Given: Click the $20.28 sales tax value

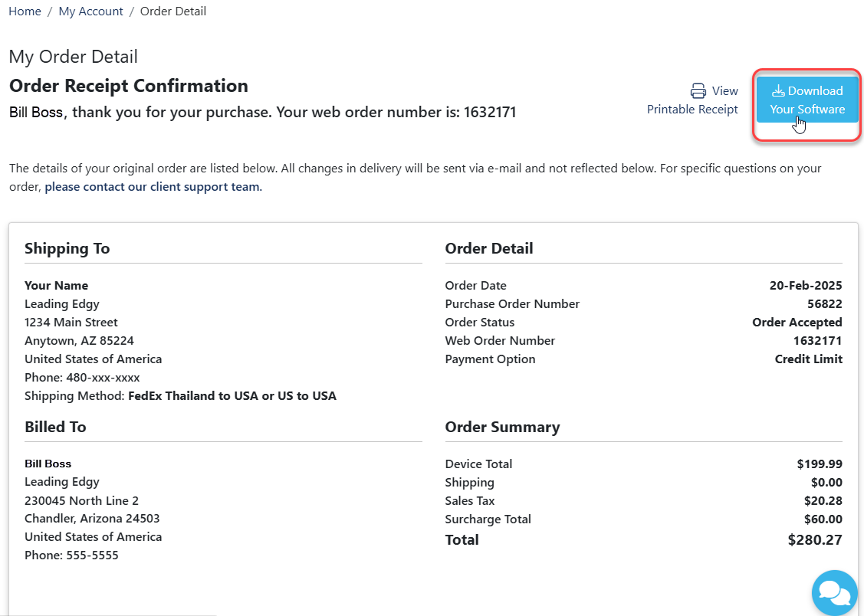Looking at the screenshot, I should point(826,501).
